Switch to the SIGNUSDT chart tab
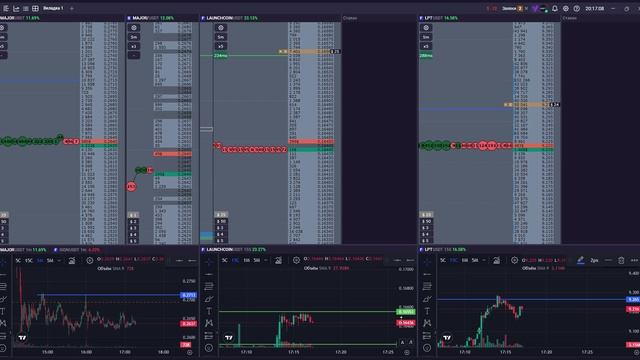The image size is (640, 360). click(77, 250)
